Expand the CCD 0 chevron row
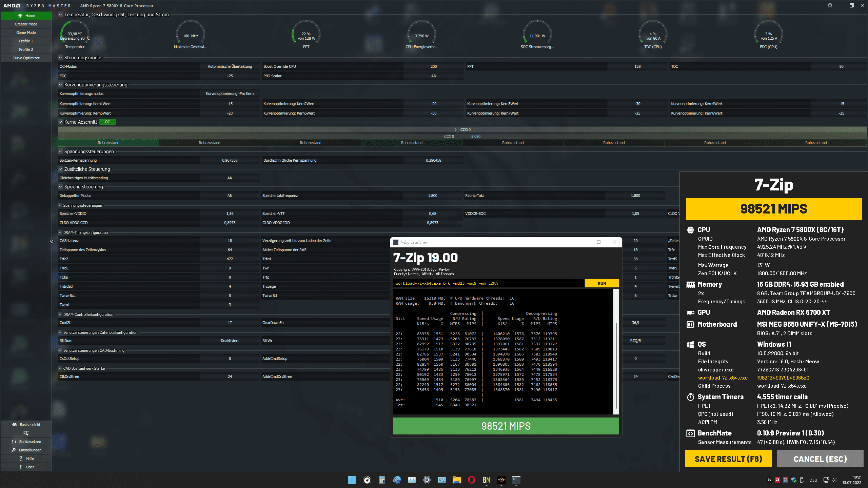This screenshot has height=488, width=868. (x=456, y=130)
